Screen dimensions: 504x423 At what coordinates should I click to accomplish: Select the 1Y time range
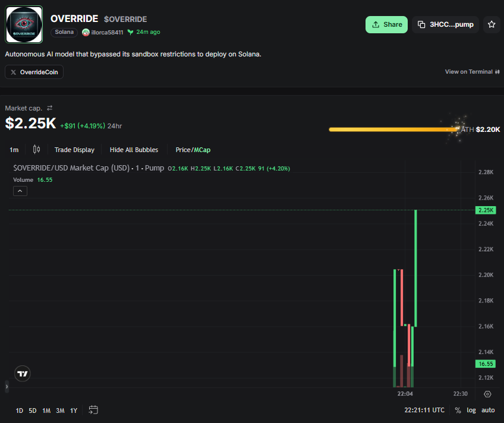click(x=74, y=411)
